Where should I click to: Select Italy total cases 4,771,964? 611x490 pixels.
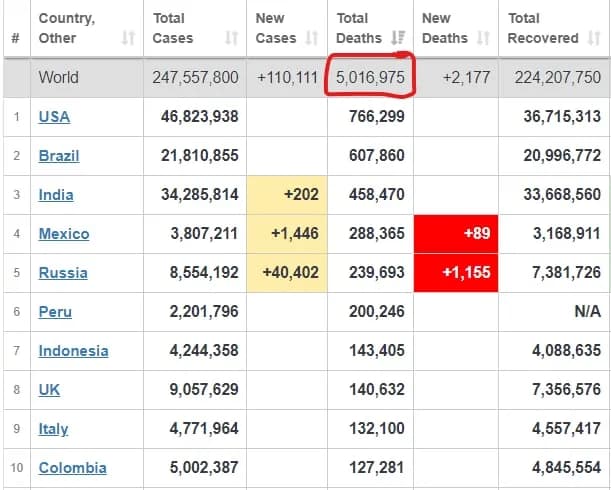tap(204, 428)
